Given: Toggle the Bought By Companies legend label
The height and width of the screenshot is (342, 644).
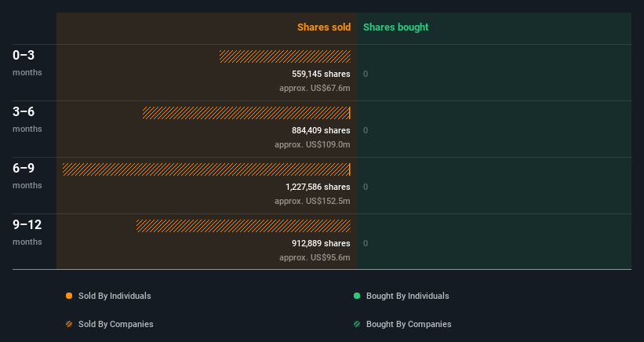Looking at the screenshot, I should (409, 324).
